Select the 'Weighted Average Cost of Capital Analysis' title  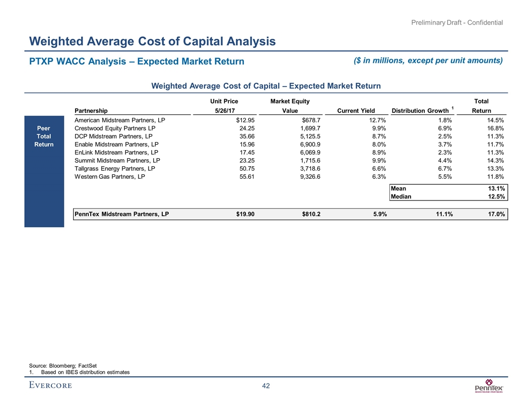(x=152, y=41)
